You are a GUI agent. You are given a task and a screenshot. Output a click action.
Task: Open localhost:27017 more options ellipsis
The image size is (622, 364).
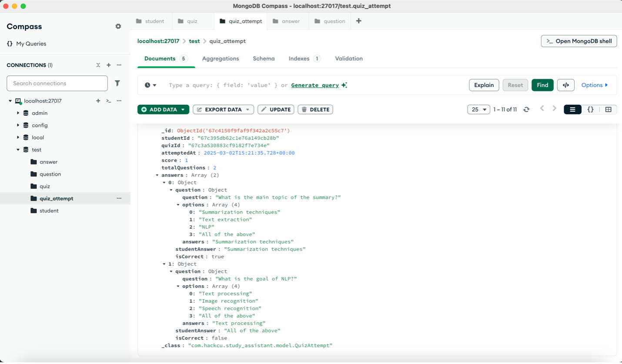tap(119, 101)
